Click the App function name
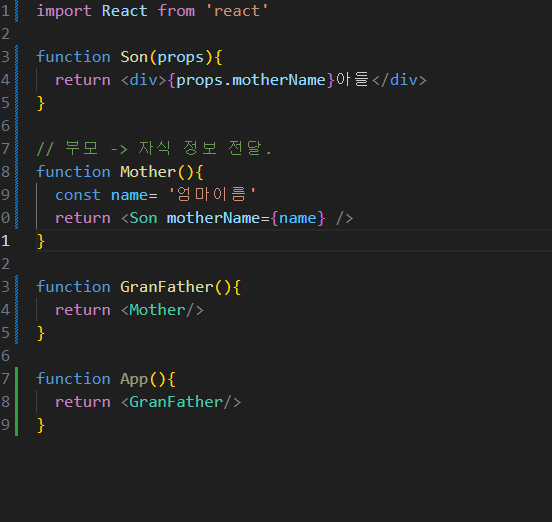 coord(134,379)
